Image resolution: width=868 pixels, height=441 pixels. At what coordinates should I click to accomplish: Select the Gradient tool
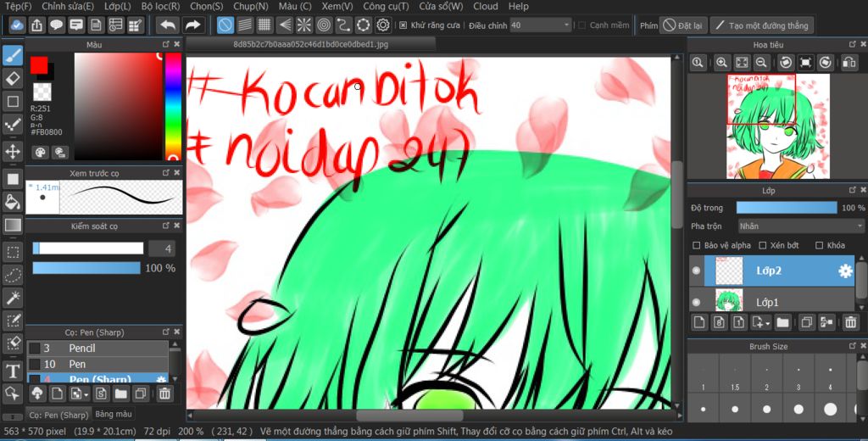(x=13, y=225)
